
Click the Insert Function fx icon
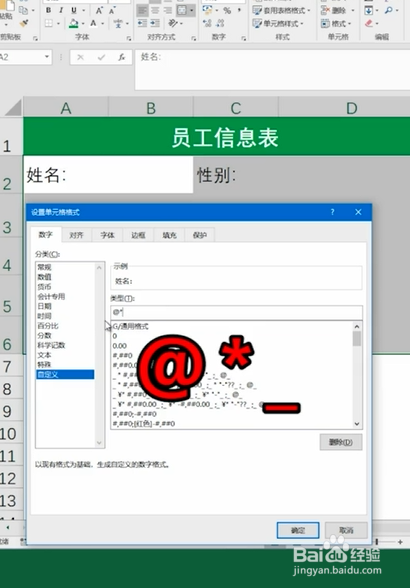122,57
